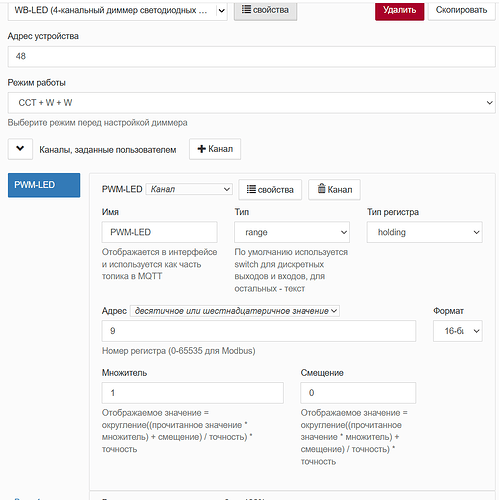Image resolution: width=499 pixels, height=500 pixels.
Task: Focus Смещение offset input field
Action: 358,393
